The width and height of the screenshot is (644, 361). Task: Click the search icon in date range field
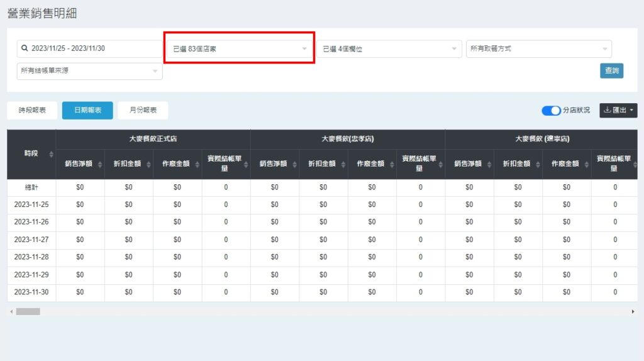pyautogui.click(x=25, y=48)
